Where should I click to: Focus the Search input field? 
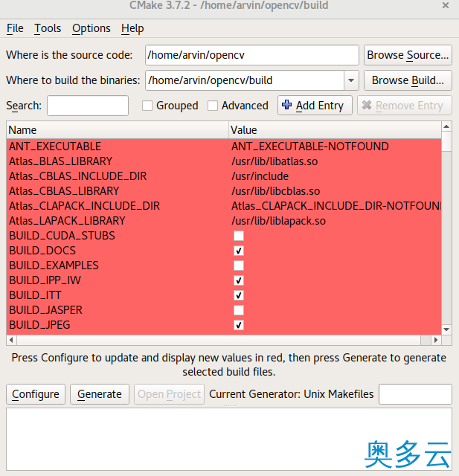(88, 106)
